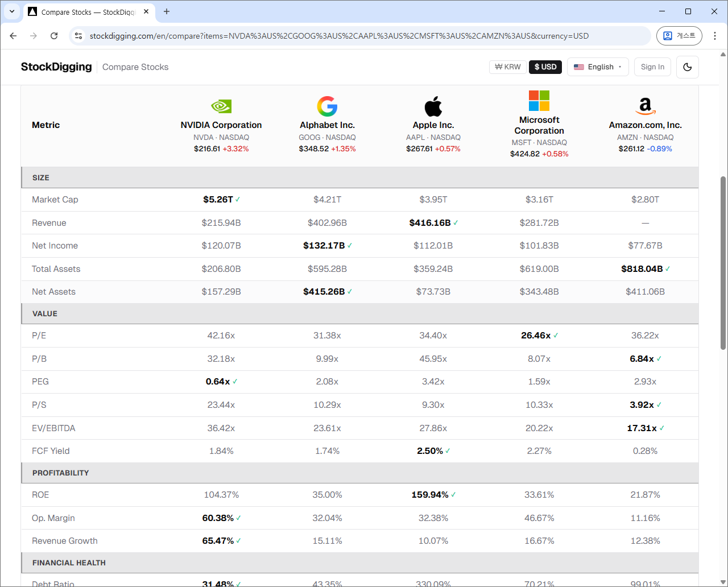728x587 pixels.
Task: Click the address bar URL
Action: 339,36
